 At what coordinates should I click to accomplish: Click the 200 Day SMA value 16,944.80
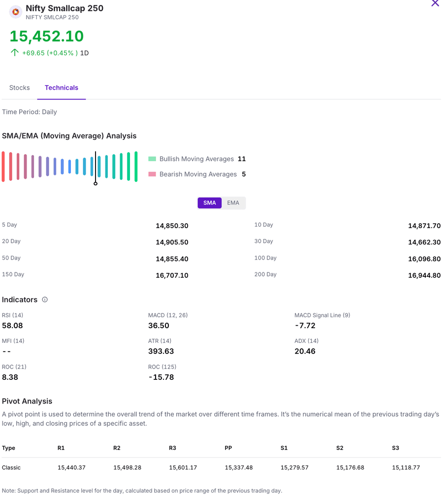(424, 275)
